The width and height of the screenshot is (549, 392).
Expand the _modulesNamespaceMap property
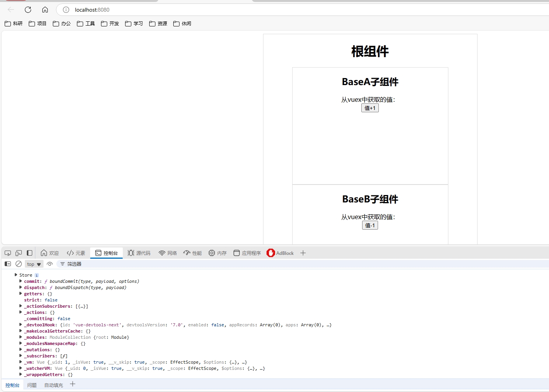pyautogui.click(x=21, y=343)
